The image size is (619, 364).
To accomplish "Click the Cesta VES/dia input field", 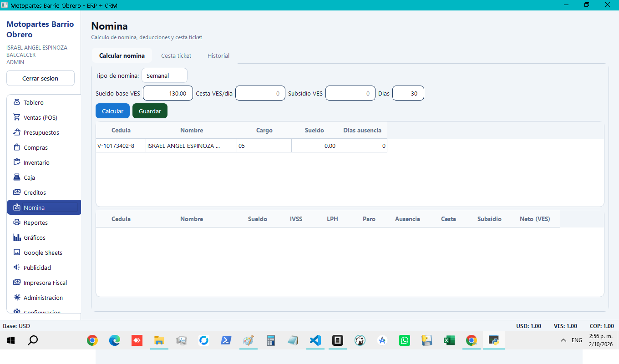I will [x=260, y=93].
